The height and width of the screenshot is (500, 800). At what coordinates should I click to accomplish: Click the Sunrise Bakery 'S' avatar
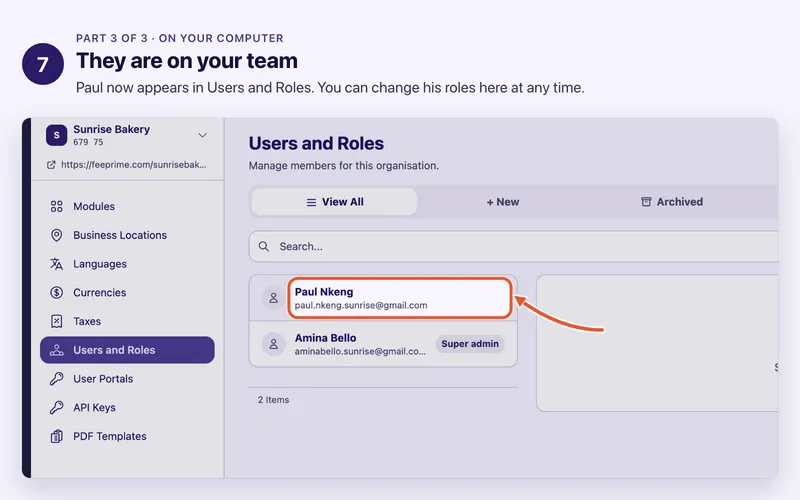coord(57,135)
